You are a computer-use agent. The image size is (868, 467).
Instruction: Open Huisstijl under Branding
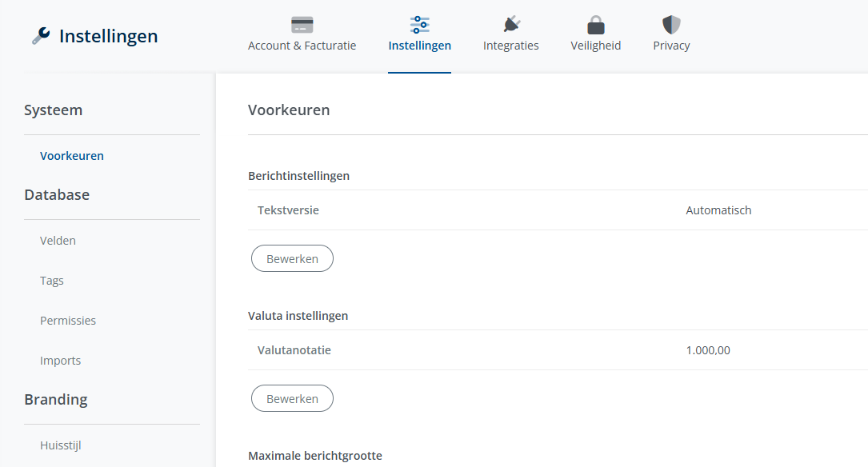(60, 445)
